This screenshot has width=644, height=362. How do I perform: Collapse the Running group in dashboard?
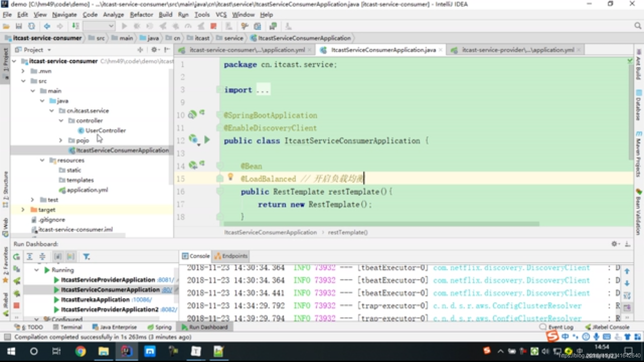pyautogui.click(x=37, y=270)
